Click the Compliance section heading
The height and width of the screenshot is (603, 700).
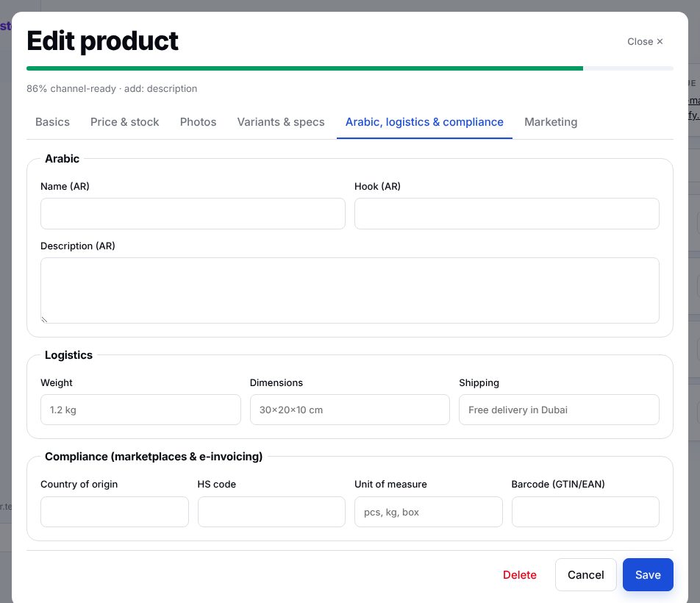coord(154,457)
